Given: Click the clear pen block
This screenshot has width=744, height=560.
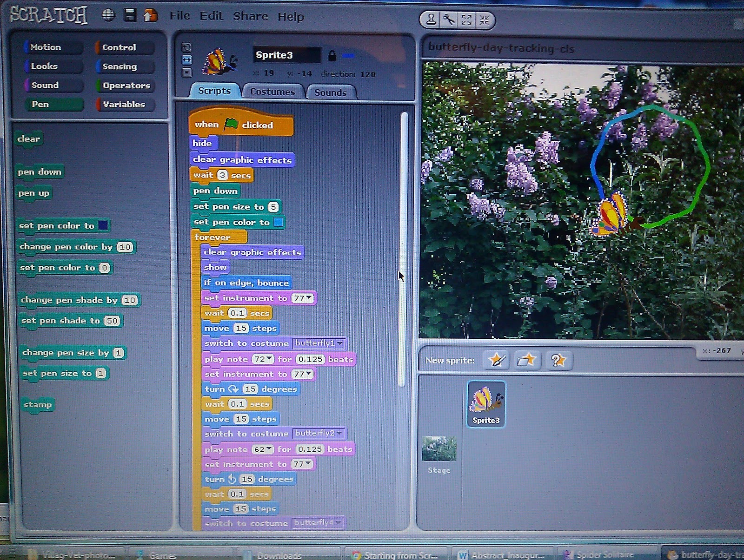Looking at the screenshot, I should pos(29,139).
